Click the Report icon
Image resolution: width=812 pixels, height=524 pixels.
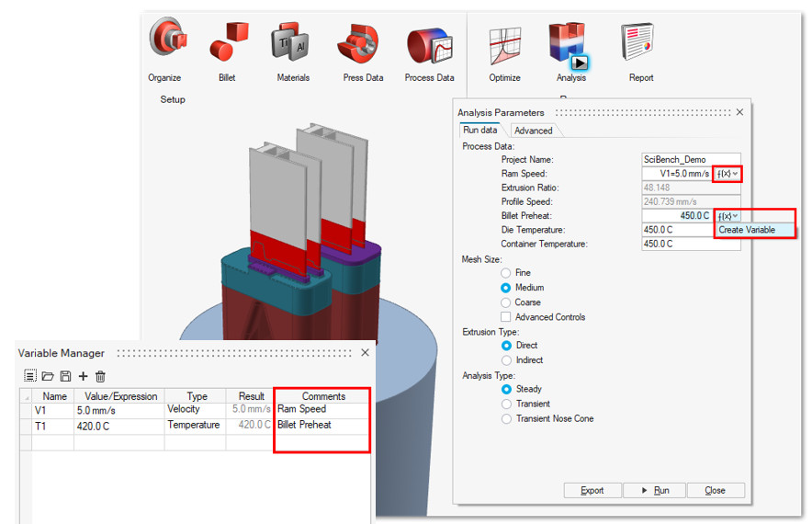point(640,41)
